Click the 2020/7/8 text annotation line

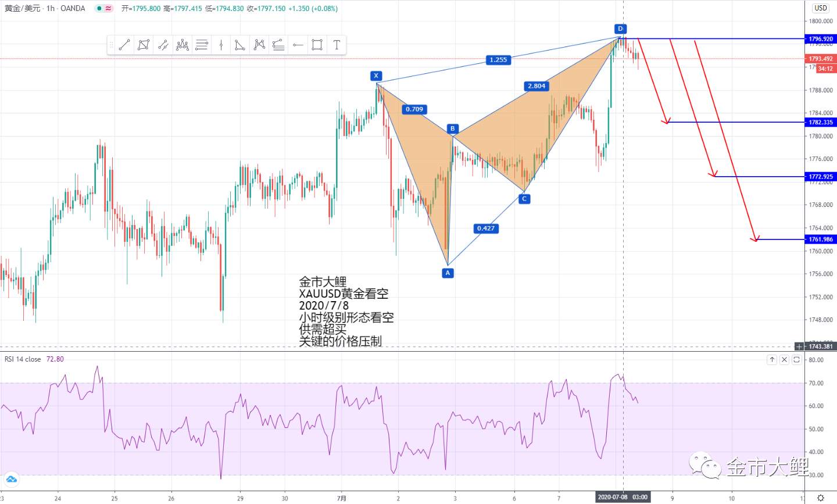pos(324,306)
